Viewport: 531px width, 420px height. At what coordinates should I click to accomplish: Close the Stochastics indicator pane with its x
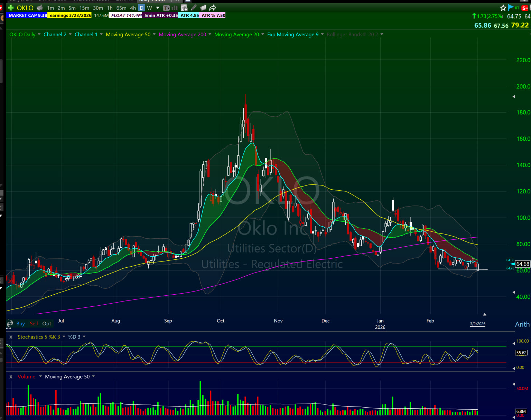pyautogui.click(x=11, y=337)
